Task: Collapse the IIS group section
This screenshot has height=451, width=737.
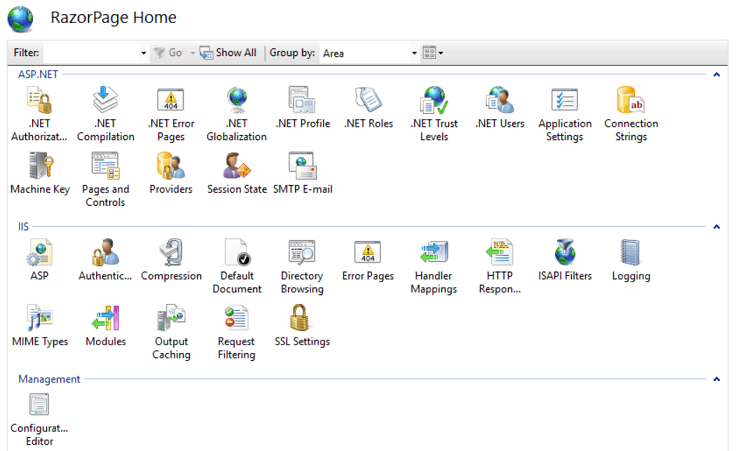Action: tap(716, 227)
